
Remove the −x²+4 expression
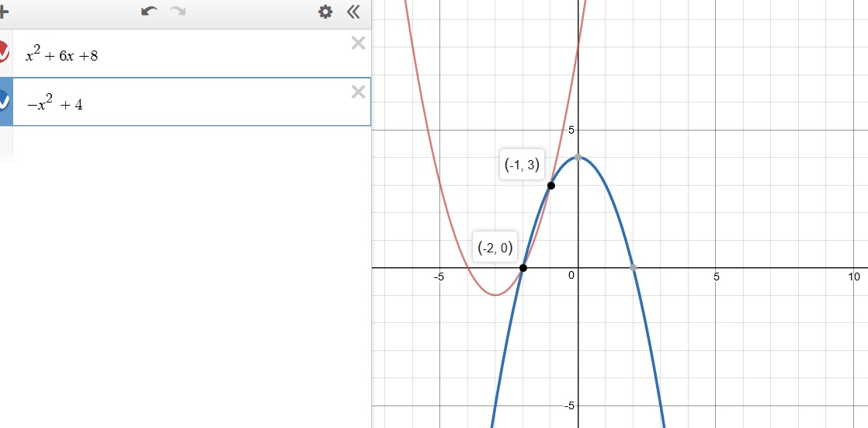click(x=358, y=92)
